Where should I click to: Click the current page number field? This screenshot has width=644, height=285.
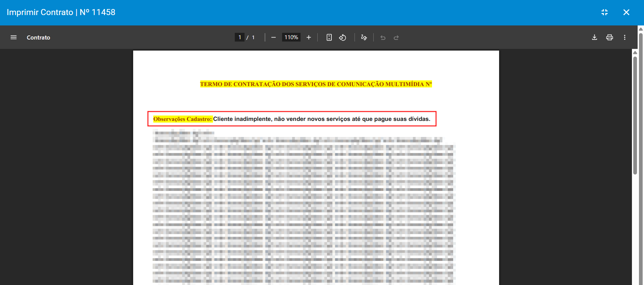239,38
